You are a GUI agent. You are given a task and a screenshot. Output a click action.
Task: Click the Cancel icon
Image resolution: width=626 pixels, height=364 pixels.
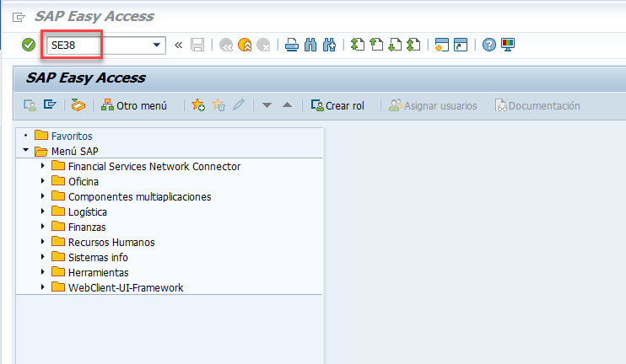[x=263, y=45]
